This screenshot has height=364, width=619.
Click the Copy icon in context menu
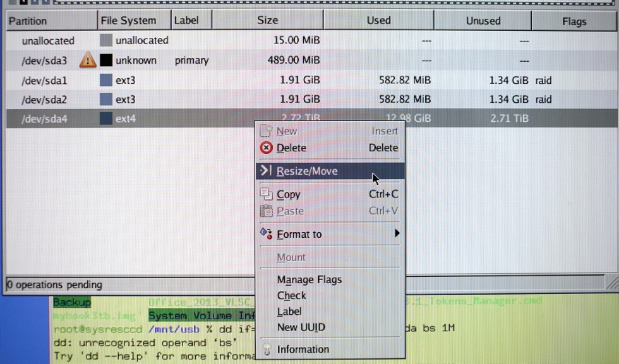pos(267,194)
